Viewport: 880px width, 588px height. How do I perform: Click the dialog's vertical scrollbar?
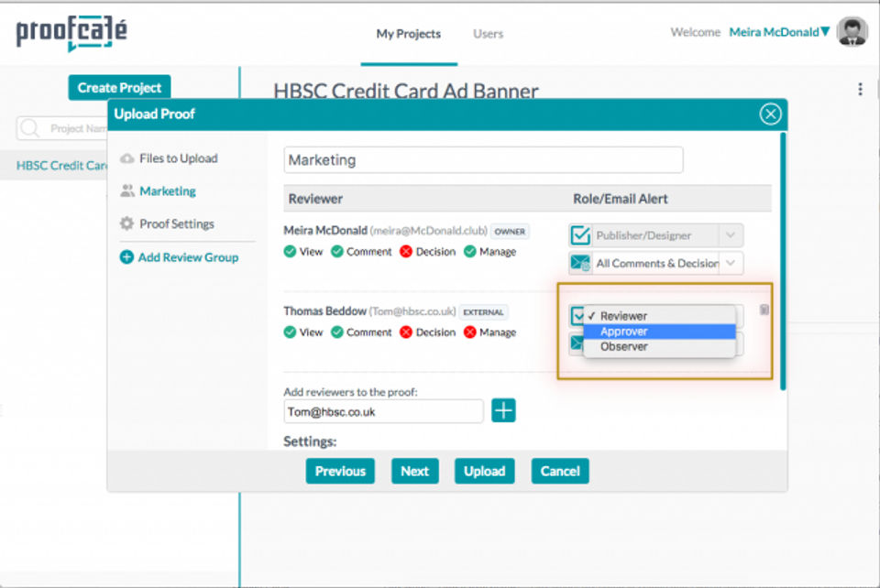coord(782,261)
